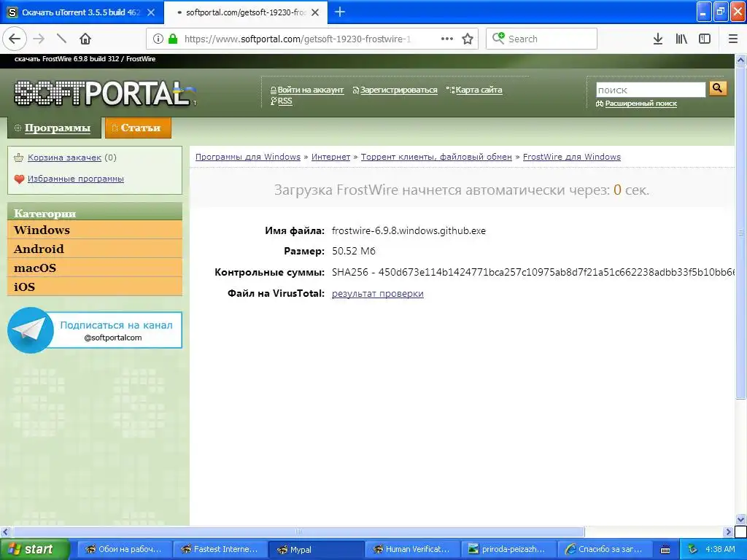Click the SHA256 checksum text
The image size is (747, 560).
(x=533, y=272)
